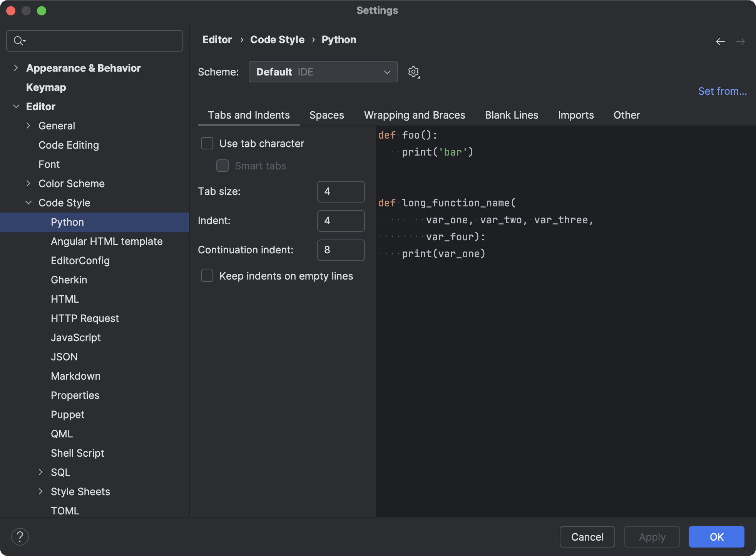Click the Cancel button

(x=587, y=537)
